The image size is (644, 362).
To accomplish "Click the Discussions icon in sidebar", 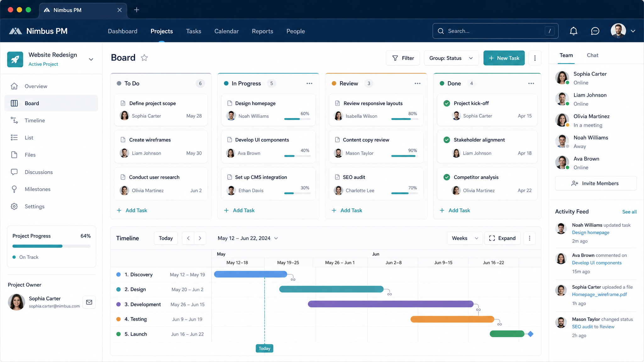I will point(14,172).
